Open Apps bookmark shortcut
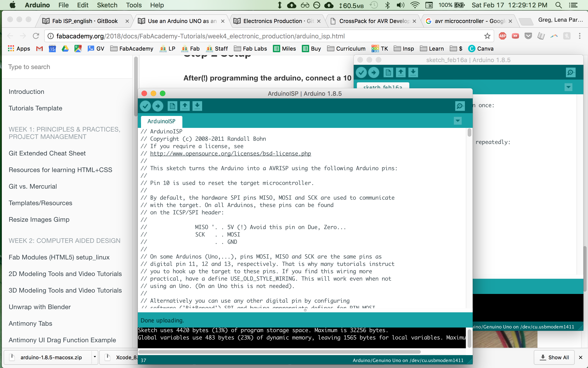Image resolution: width=588 pixels, height=368 pixels. [19, 49]
